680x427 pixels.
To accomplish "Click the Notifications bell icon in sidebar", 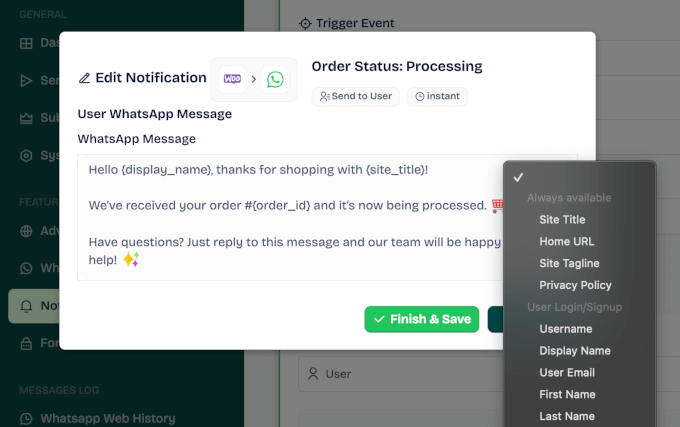I will click(x=26, y=306).
